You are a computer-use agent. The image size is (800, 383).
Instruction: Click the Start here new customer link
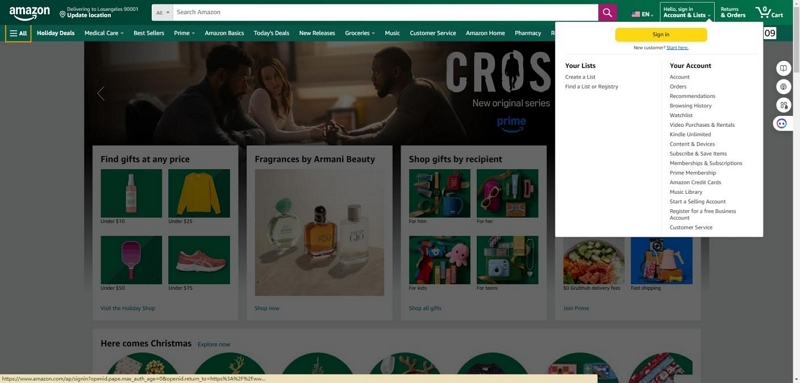(x=678, y=47)
